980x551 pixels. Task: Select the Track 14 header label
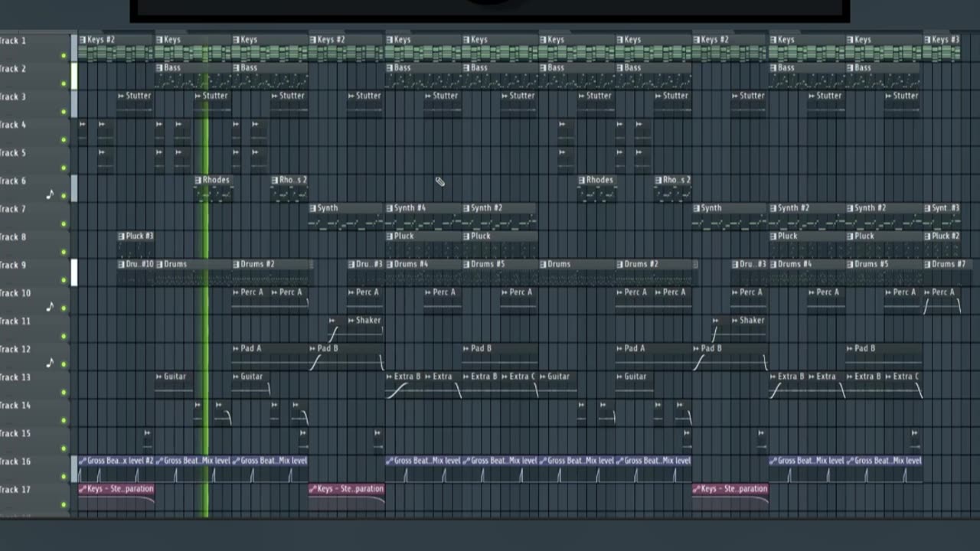[x=15, y=406]
